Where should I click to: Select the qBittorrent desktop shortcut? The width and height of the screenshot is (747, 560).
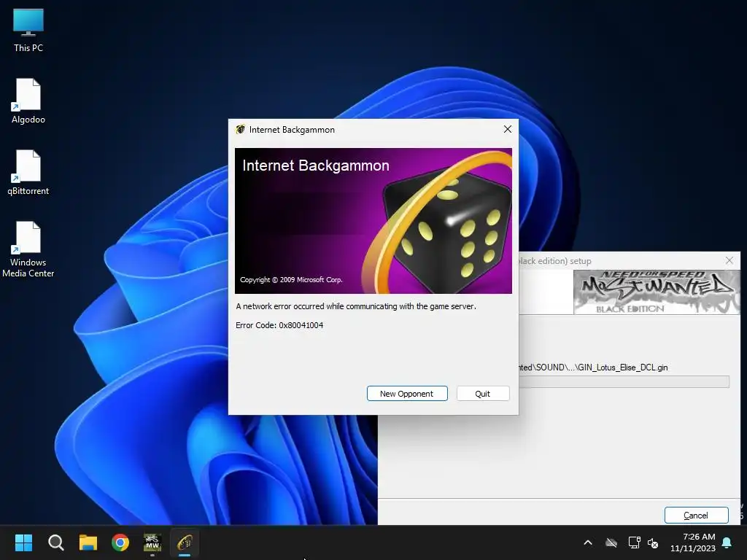pos(28,172)
